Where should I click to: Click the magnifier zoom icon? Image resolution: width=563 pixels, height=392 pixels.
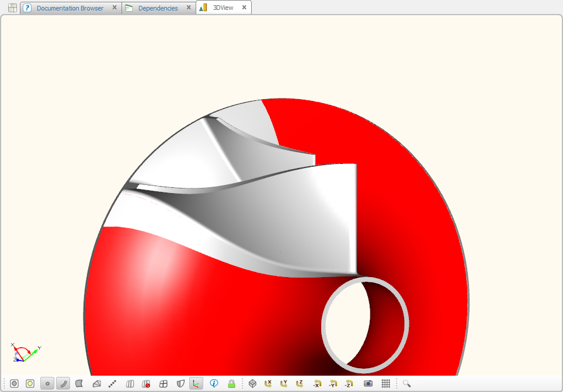[x=406, y=383]
